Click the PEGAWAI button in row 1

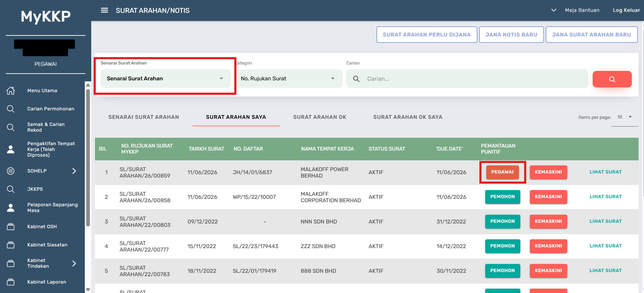pyautogui.click(x=502, y=172)
